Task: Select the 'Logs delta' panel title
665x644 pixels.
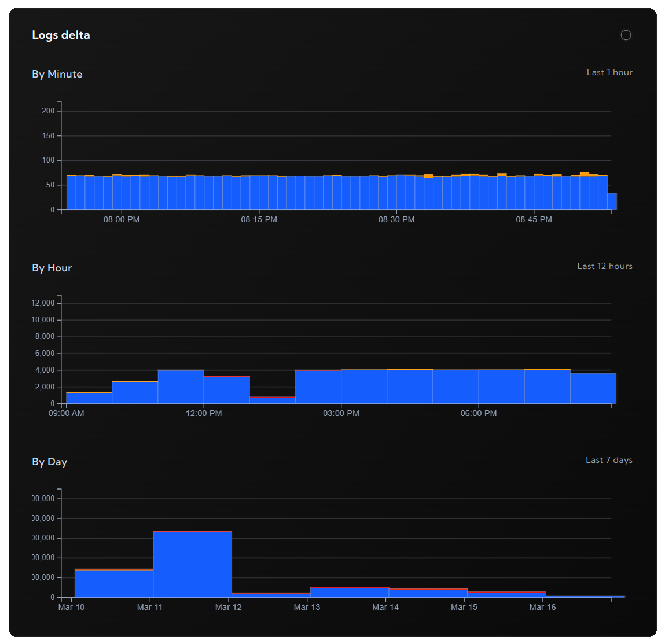Action: 61,35
